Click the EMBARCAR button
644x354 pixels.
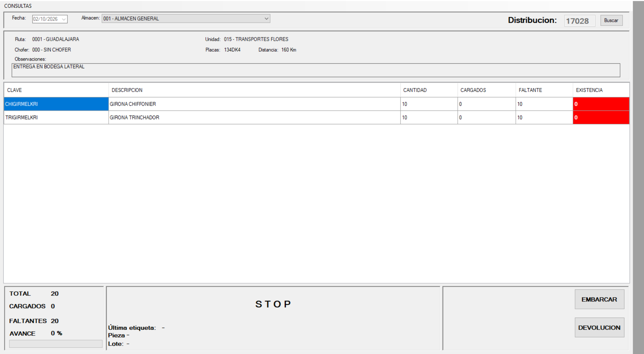599,299
